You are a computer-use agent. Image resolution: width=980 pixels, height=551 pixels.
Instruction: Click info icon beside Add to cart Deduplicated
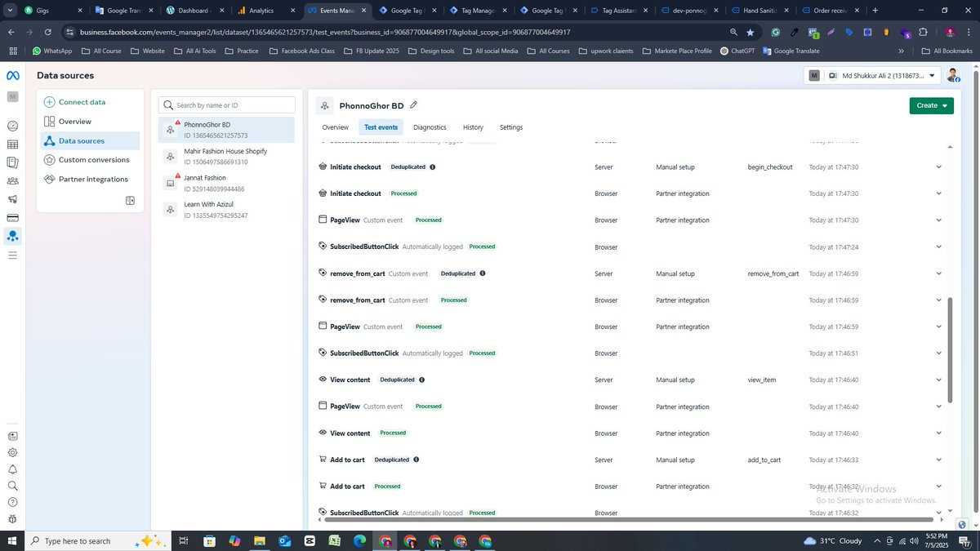416,460
